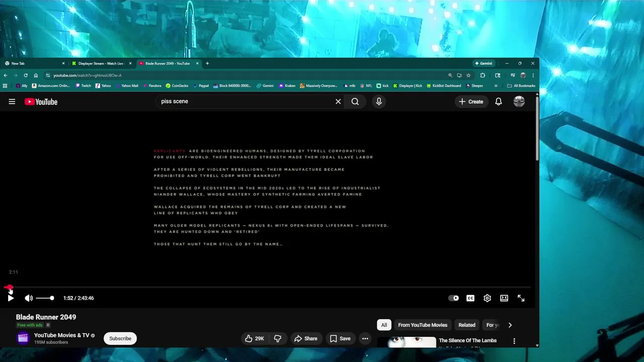Open The Silence Of The Lambs thumbnail
The image size is (644, 362).
tap(407, 342)
